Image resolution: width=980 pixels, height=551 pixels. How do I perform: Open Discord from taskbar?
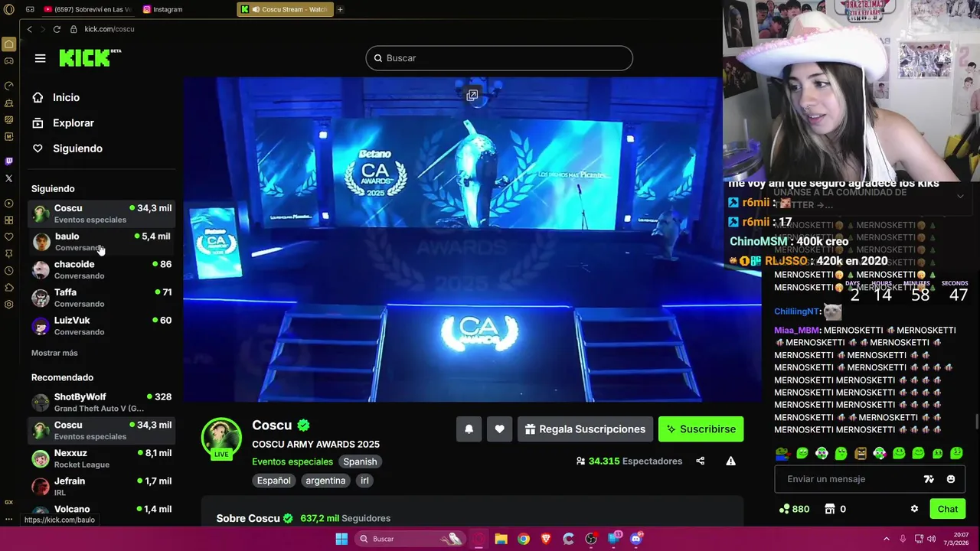(x=635, y=539)
